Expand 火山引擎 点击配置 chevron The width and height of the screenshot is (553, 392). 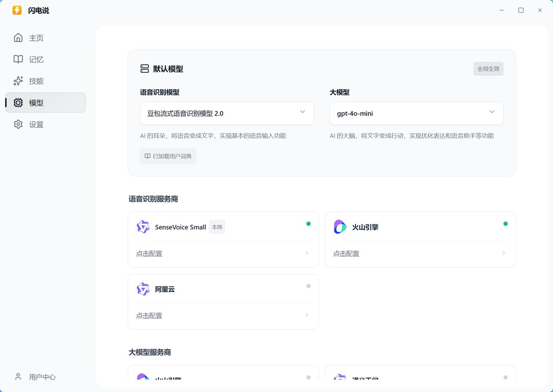[504, 253]
